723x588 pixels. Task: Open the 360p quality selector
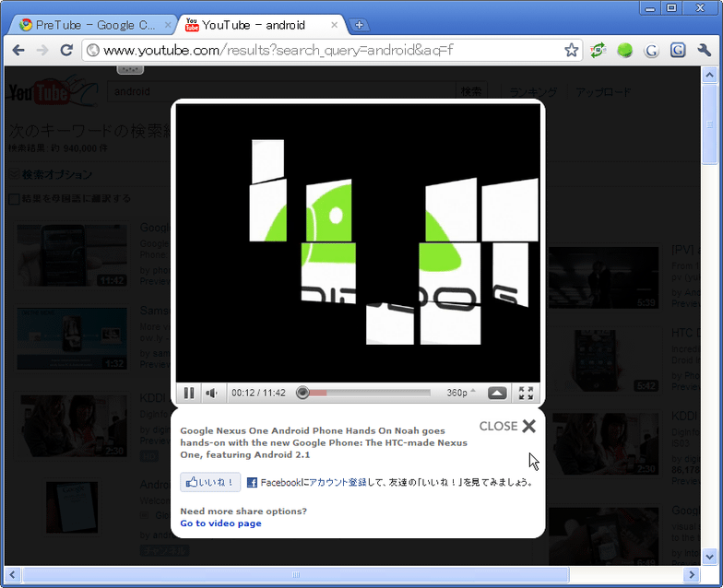coord(460,393)
